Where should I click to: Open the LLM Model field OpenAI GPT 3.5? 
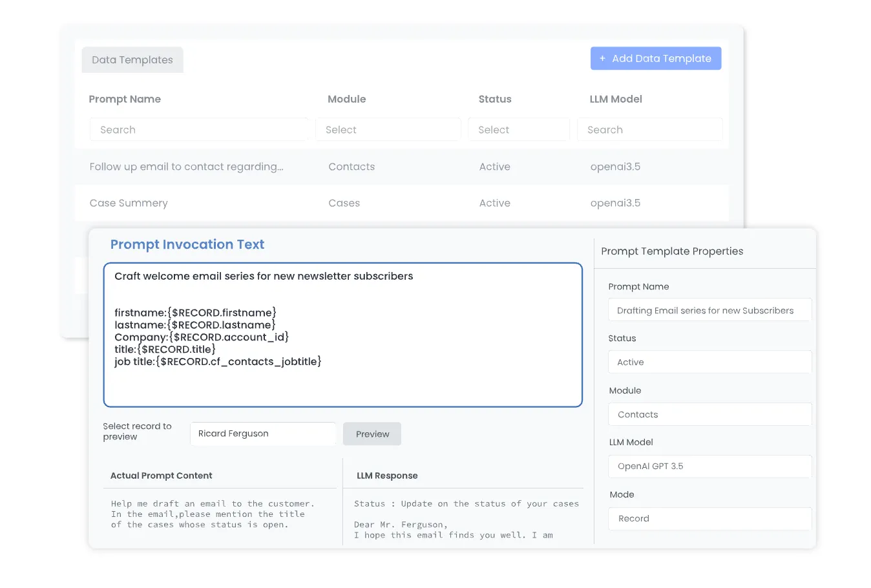tap(710, 466)
